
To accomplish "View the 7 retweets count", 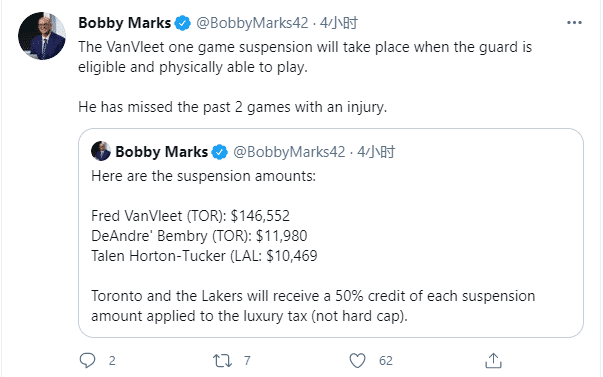I will tap(247, 360).
